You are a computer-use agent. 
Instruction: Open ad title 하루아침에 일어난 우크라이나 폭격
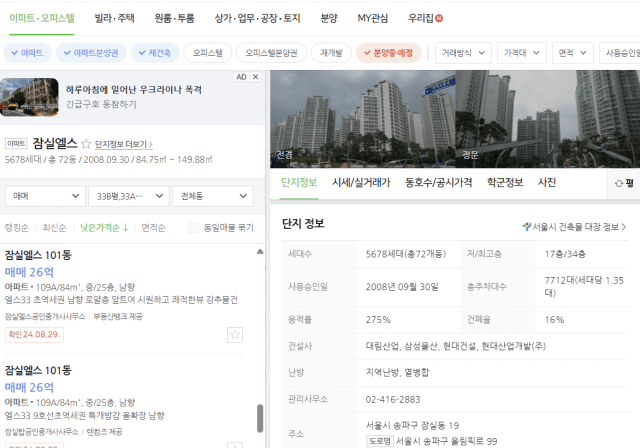(134, 90)
